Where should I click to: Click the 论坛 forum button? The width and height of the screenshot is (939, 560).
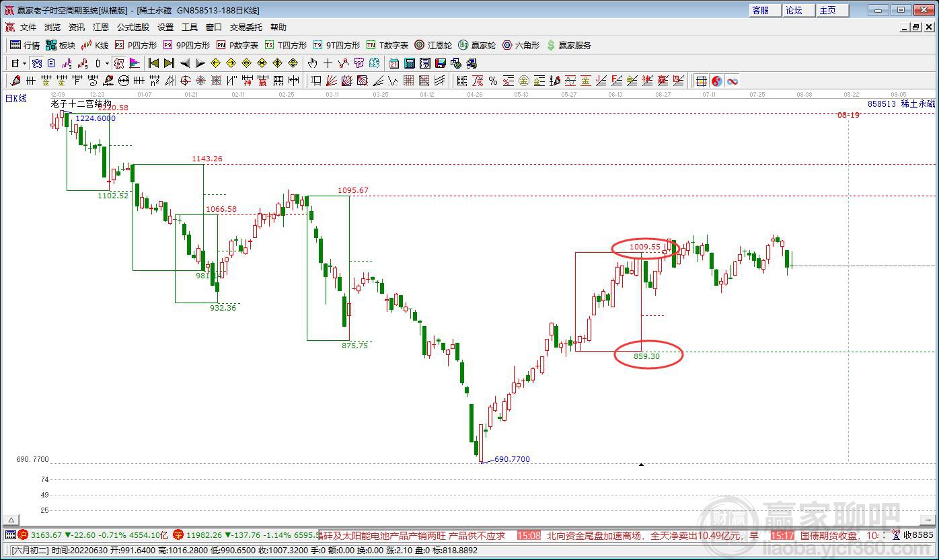[799, 10]
